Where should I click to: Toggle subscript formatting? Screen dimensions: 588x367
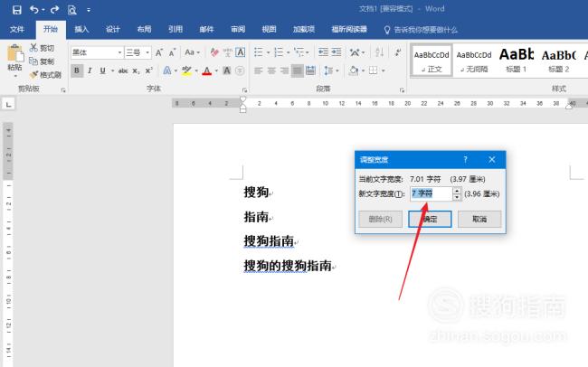136,71
